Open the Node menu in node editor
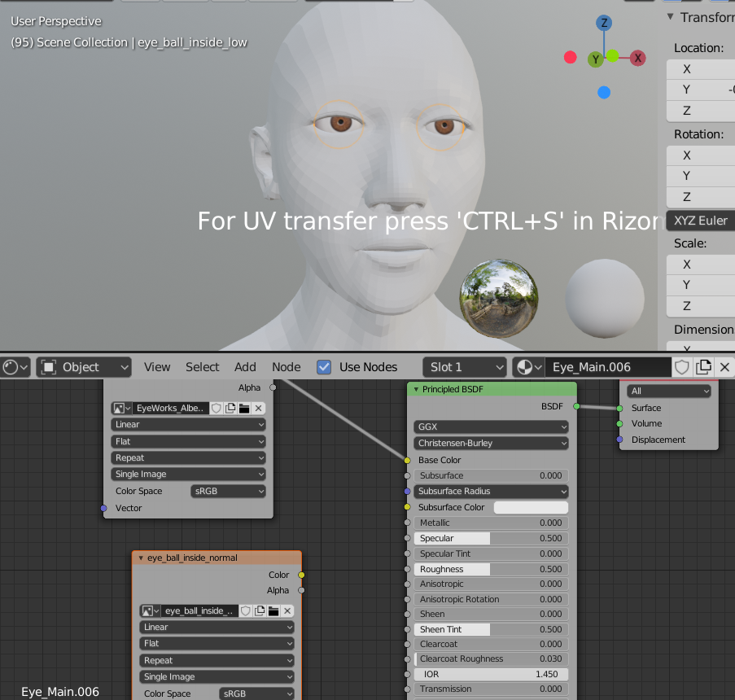 click(287, 367)
